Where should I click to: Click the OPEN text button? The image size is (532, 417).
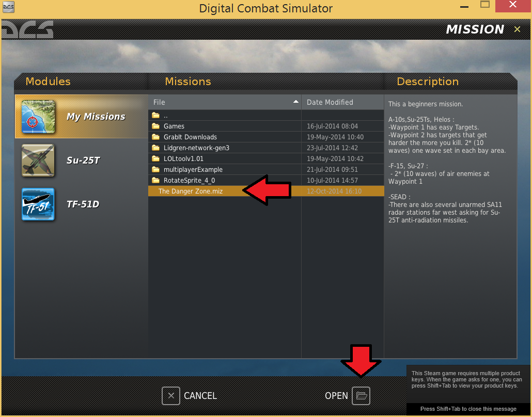coord(336,396)
